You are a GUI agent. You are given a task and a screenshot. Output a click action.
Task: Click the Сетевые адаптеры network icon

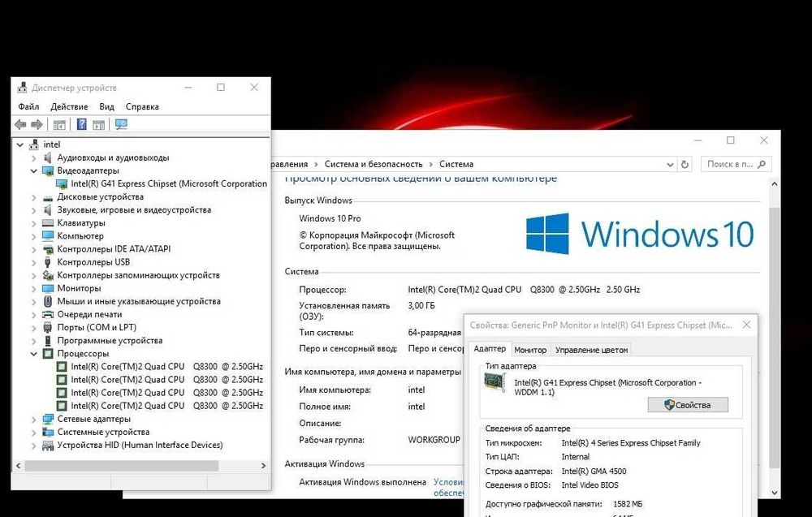point(48,419)
